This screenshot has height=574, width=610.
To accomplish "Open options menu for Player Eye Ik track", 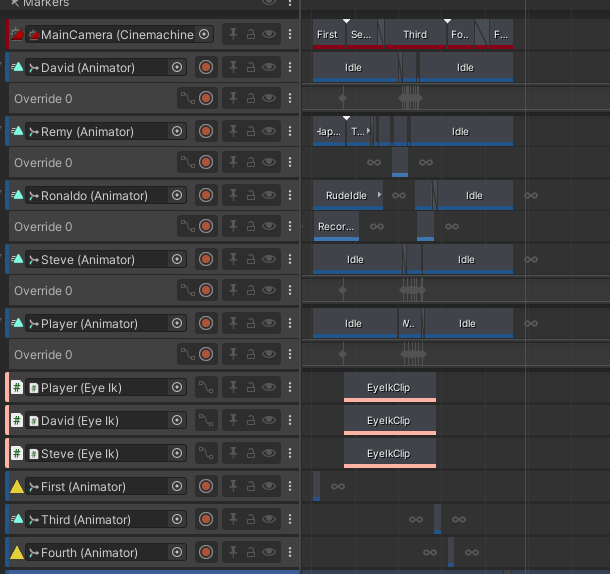I will click(x=290, y=387).
